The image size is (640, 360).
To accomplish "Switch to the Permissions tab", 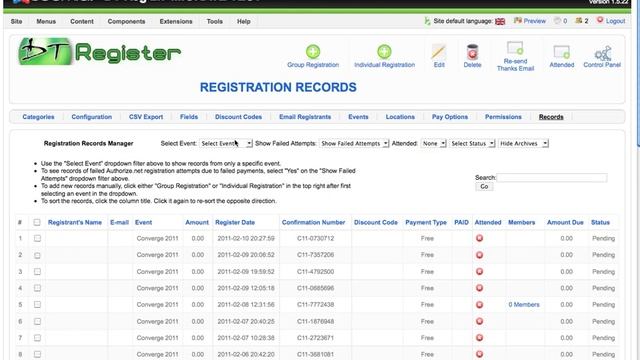I will point(503,117).
